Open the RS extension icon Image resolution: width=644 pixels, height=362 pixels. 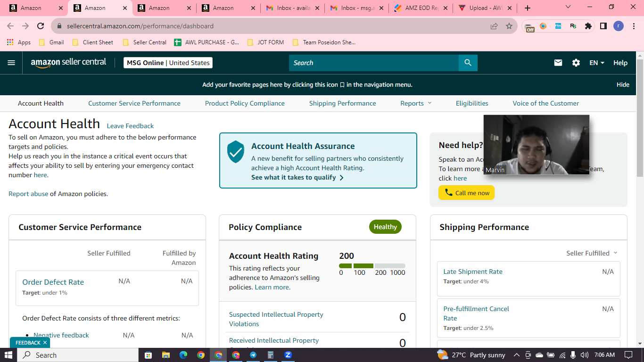[x=573, y=26]
